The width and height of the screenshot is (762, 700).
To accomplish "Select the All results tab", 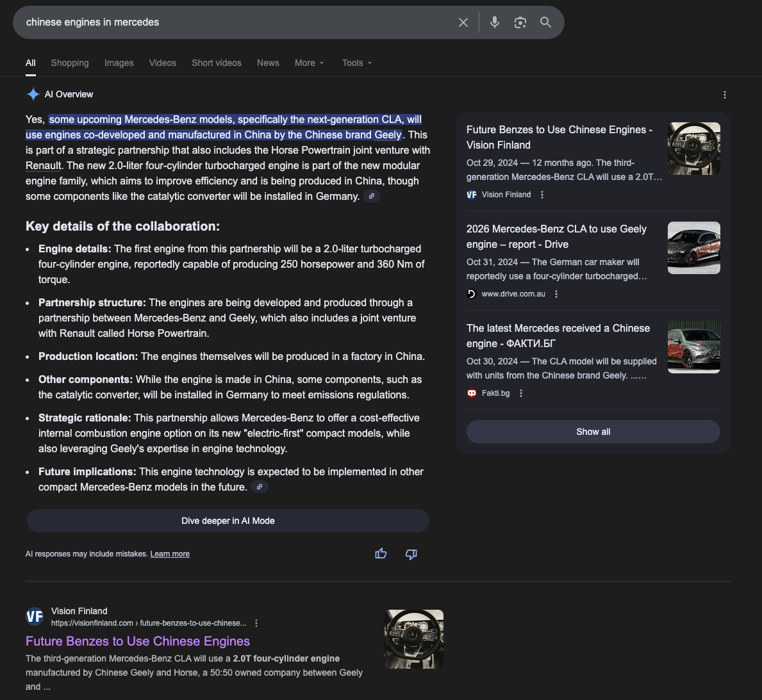I will pyautogui.click(x=31, y=63).
